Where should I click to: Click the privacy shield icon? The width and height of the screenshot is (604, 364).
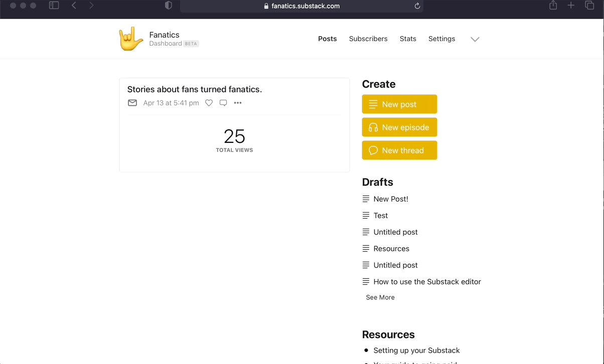coord(169,6)
